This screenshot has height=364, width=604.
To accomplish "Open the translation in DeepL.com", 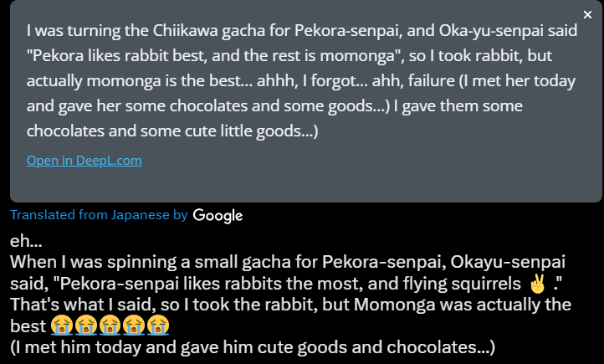I will coord(84,160).
